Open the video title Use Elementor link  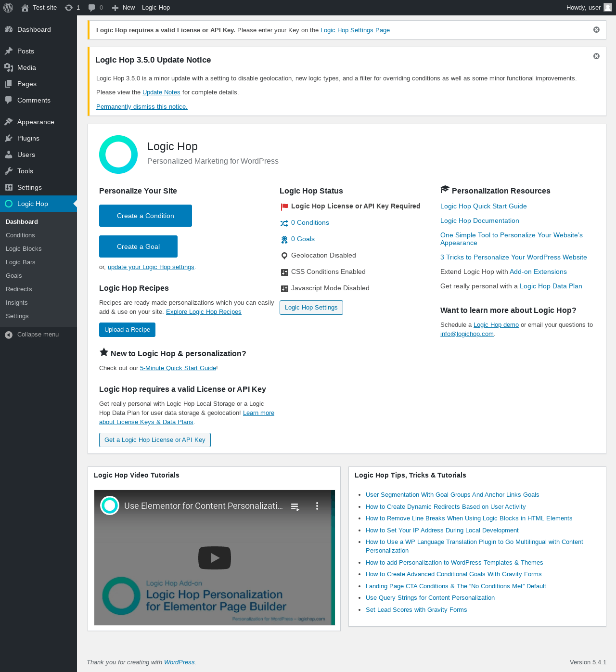click(204, 506)
